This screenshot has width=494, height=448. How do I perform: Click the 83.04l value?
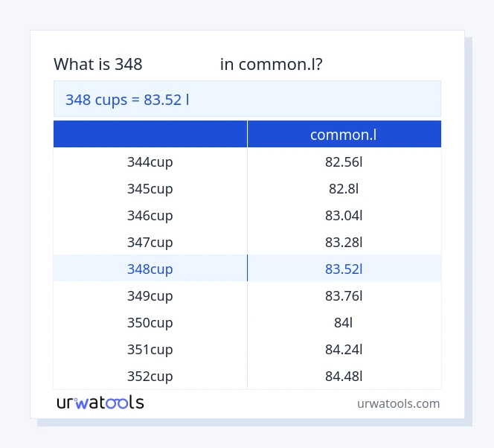point(344,215)
